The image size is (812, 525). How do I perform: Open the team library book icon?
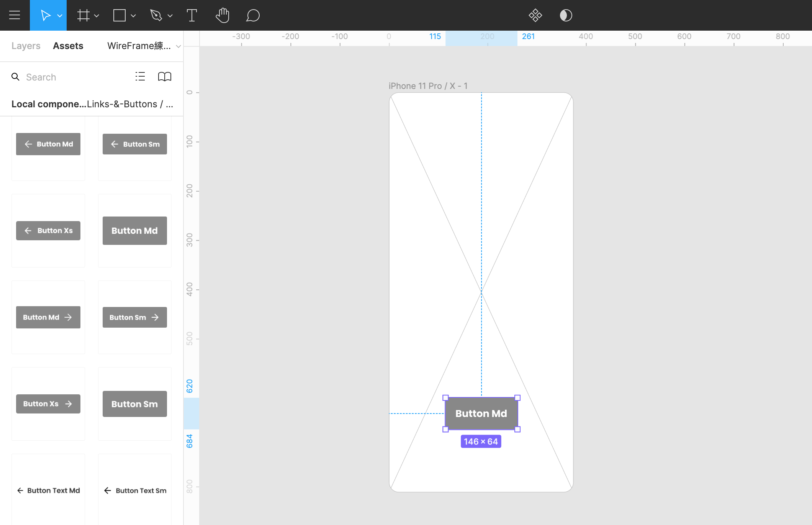point(165,77)
